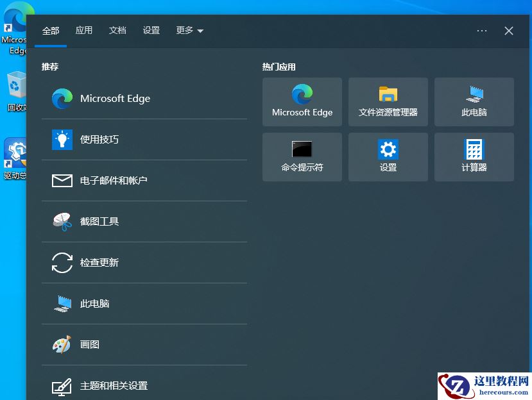Select the 文档 tab

(x=117, y=30)
